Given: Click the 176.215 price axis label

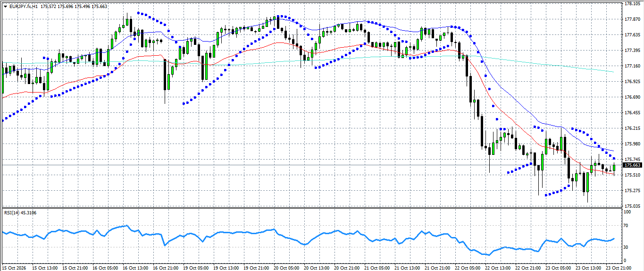Looking at the screenshot, I should pos(632,128).
